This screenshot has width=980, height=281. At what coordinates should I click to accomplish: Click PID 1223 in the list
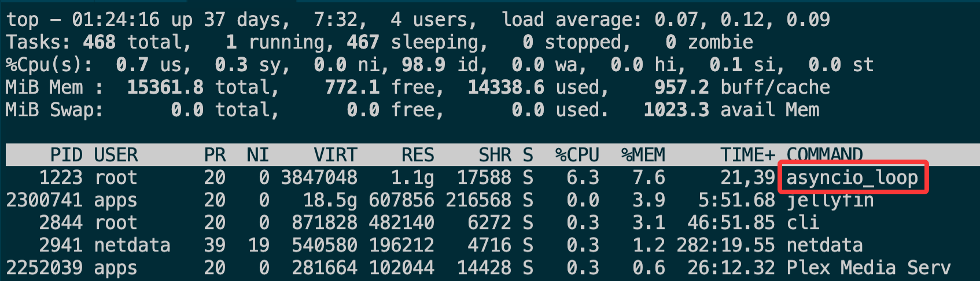coord(61,178)
